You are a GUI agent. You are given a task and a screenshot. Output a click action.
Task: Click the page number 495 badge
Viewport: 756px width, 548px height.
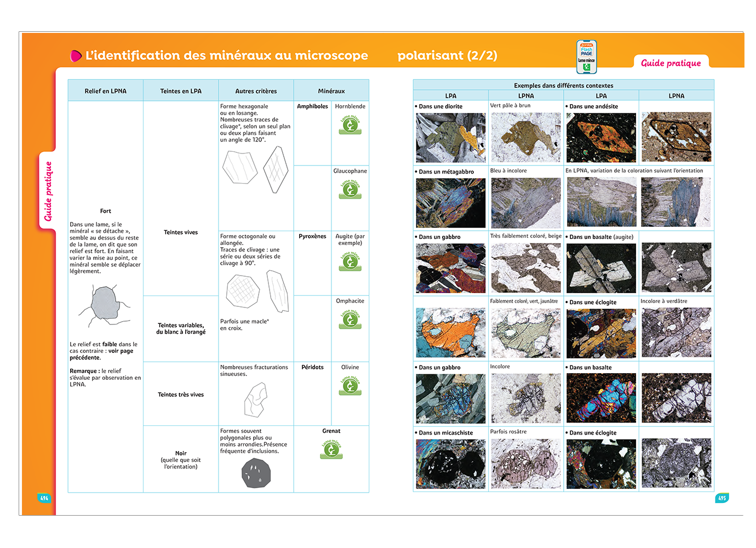coord(722,498)
